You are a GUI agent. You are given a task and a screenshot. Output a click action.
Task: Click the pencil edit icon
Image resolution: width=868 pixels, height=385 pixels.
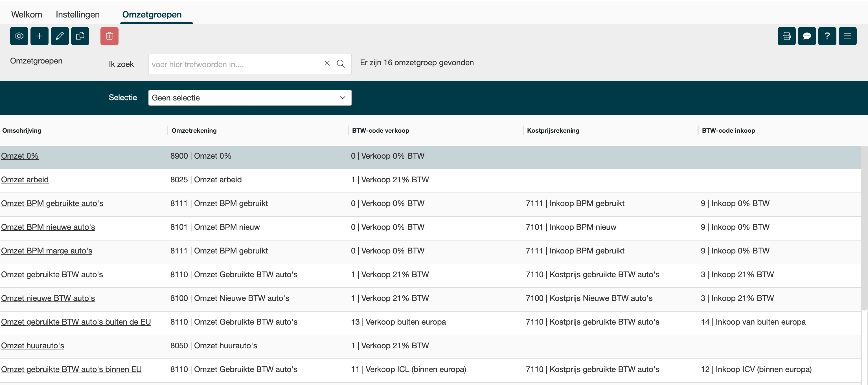60,36
